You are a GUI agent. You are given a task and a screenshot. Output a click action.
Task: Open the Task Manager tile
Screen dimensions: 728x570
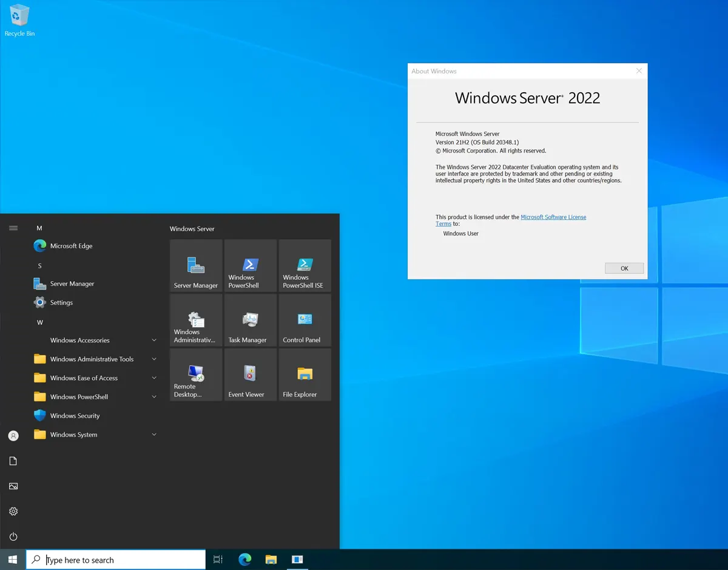pyautogui.click(x=251, y=321)
